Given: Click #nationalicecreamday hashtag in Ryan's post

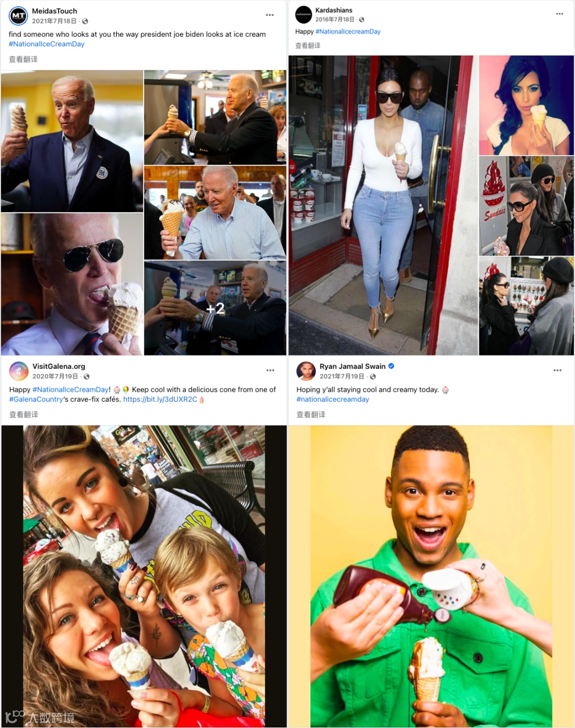Looking at the screenshot, I should point(333,399).
